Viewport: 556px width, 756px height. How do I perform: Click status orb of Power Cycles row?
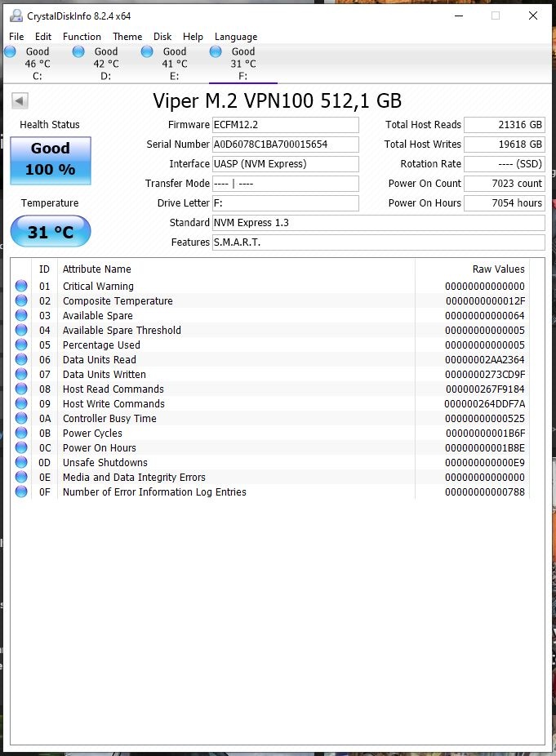pos(21,433)
